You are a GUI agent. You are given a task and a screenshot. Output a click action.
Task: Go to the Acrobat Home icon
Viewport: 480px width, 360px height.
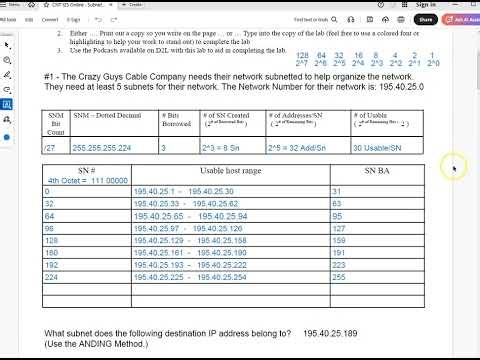[x=31, y=5]
